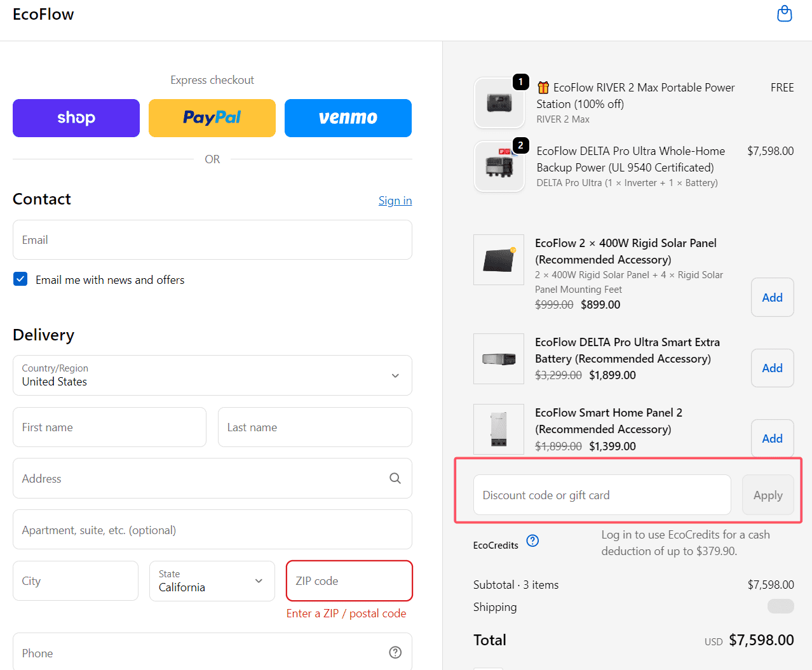The width and height of the screenshot is (812, 670).
Task: Click the $1,399.00 Smart Home Panel price
Action: tap(612, 446)
